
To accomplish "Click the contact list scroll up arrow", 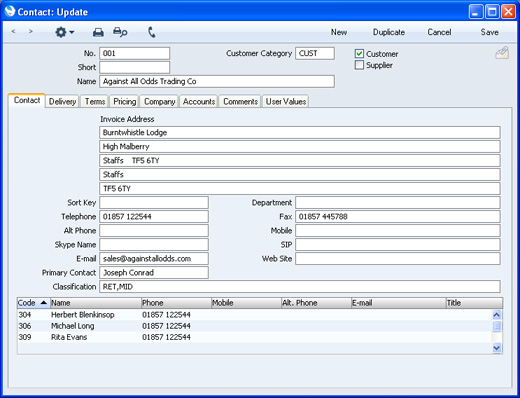I will pos(497,315).
